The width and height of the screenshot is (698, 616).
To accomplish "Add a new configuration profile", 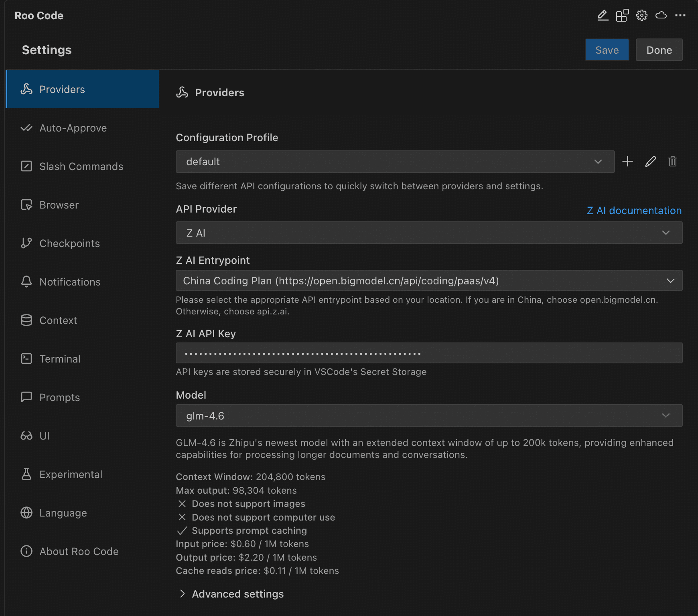I will pyautogui.click(x=627, y=162).
